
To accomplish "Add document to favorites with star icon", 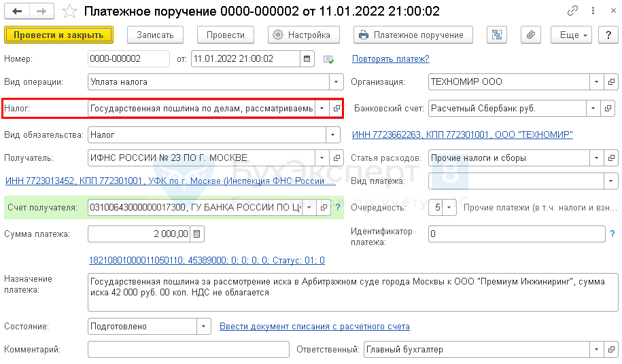I will click(69, 12).
